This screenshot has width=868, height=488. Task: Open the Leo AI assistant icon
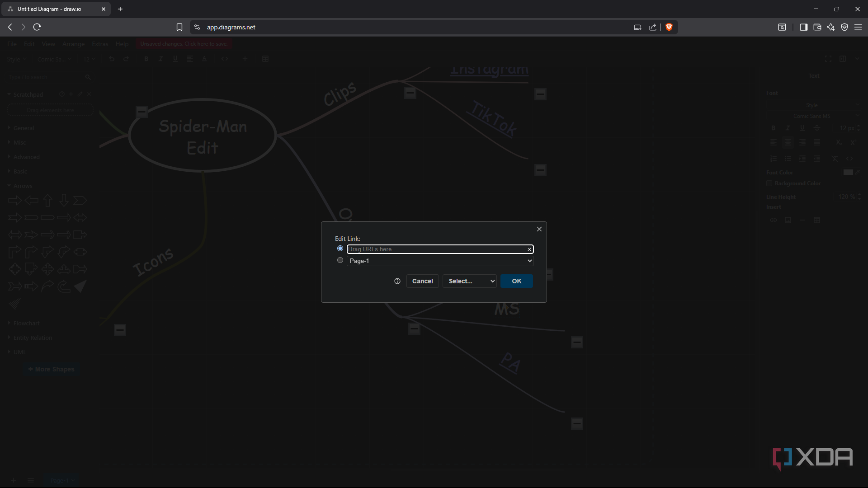830,27
